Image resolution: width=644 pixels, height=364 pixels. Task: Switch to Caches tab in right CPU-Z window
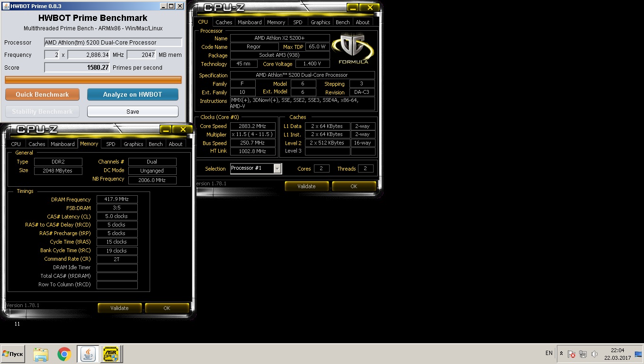click(224, 22)
